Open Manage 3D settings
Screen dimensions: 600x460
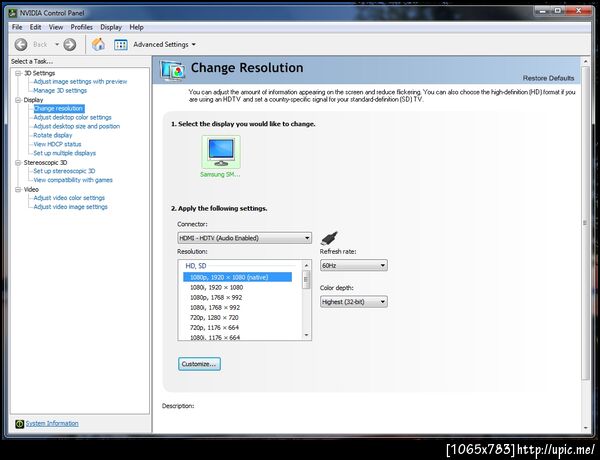[60, 91]
